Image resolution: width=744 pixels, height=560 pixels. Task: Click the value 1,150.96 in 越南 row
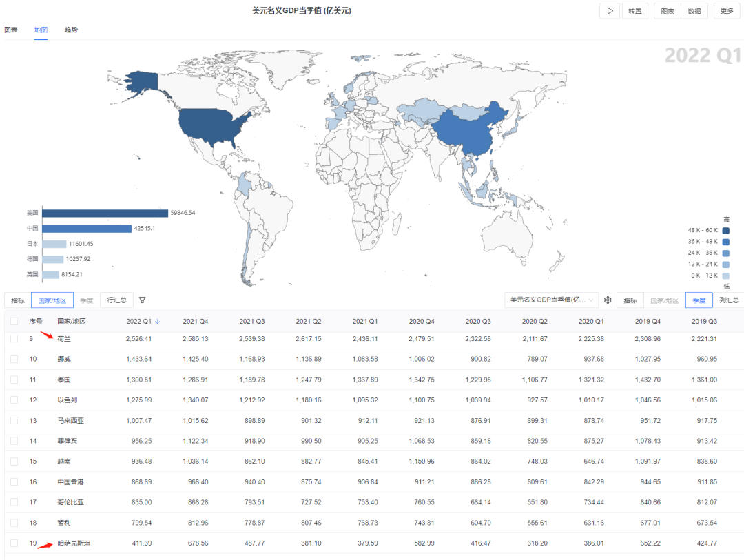(x=422, y=462)
